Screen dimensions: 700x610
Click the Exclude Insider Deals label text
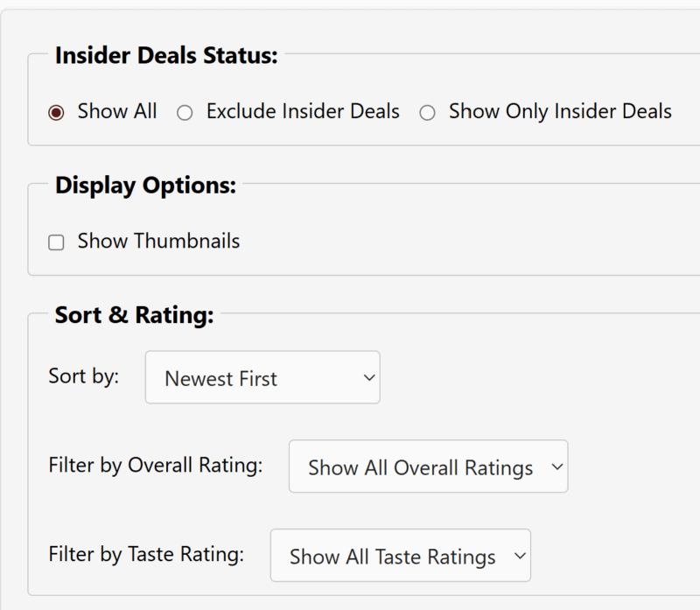click(303, 112)
